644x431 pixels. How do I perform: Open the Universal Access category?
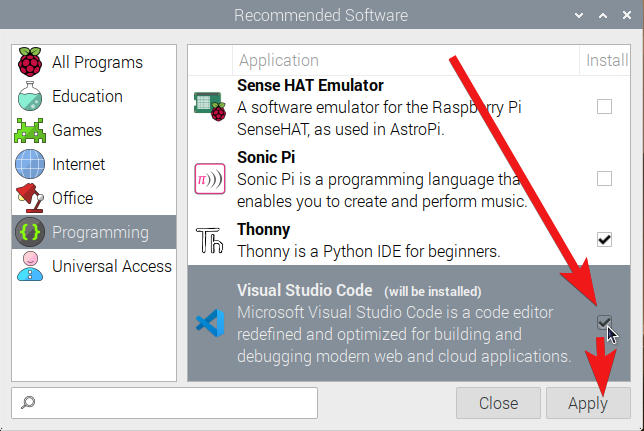pos(94,266)
